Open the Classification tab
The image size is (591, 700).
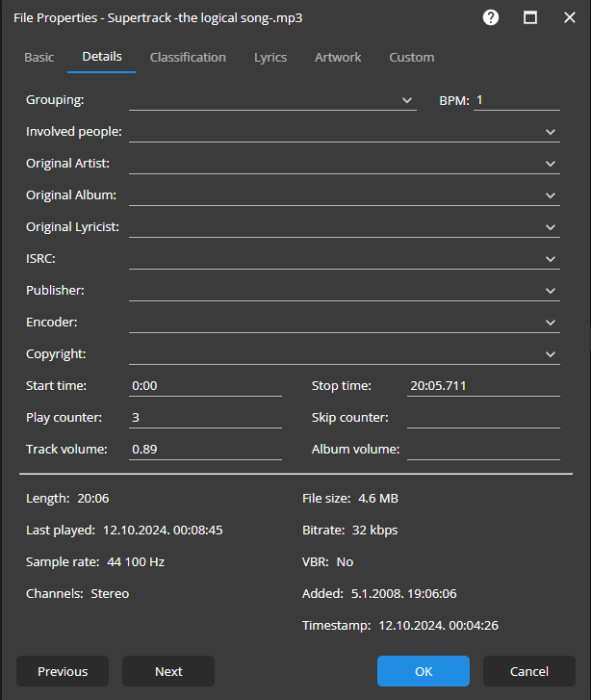(x=188, y=57)
